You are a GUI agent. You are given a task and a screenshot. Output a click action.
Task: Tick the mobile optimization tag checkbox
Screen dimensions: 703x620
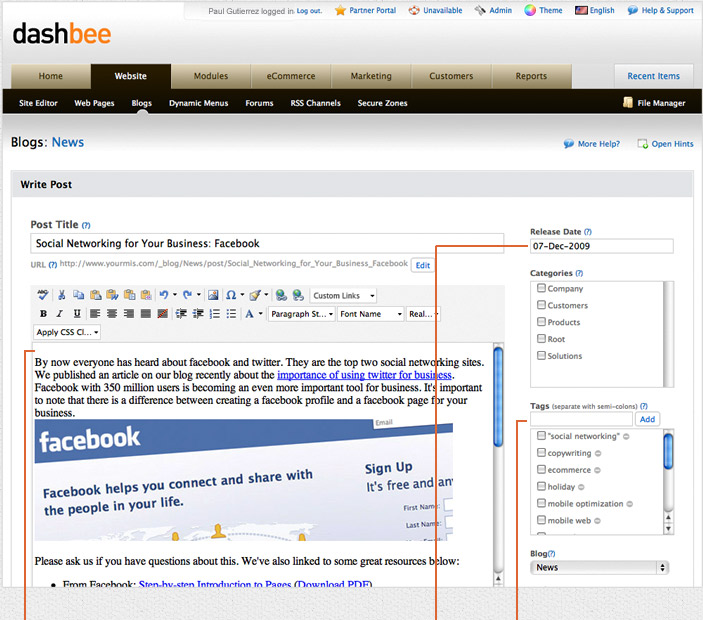[541, 503]
